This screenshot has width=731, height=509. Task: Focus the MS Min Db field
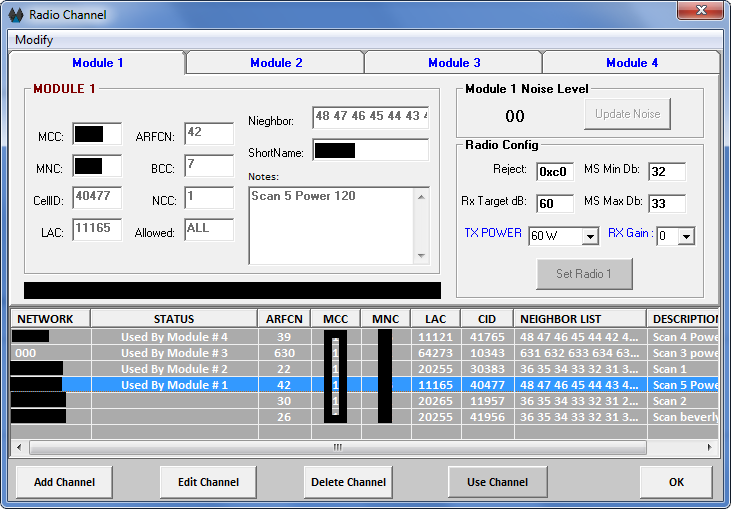[666, 171]
